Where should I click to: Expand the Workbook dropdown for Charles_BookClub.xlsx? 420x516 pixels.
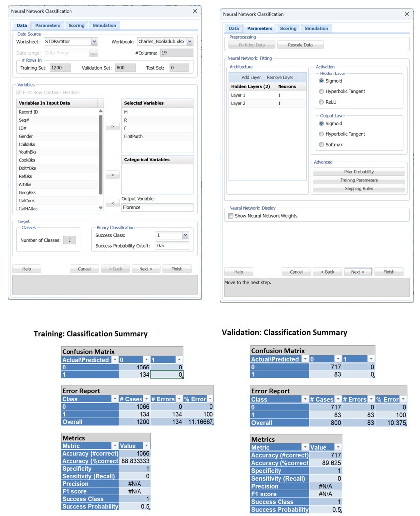click(x=190, y=42)
